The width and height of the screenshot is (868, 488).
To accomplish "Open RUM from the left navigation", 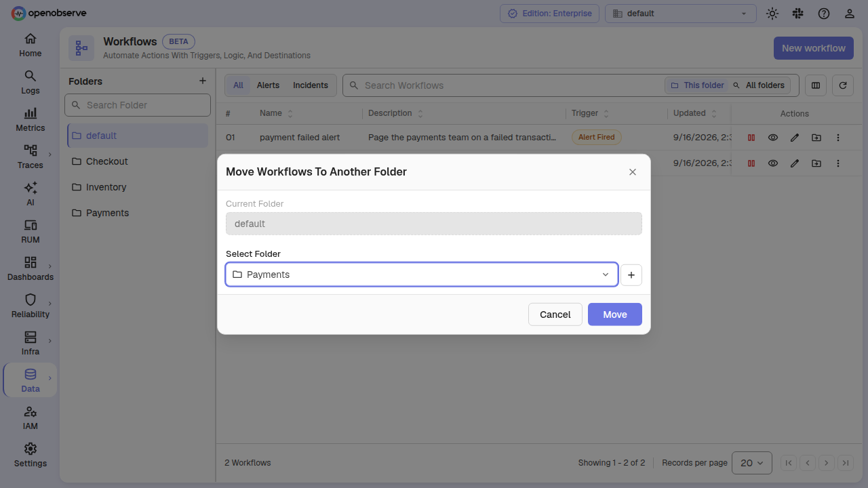I will tap(30, 231).
